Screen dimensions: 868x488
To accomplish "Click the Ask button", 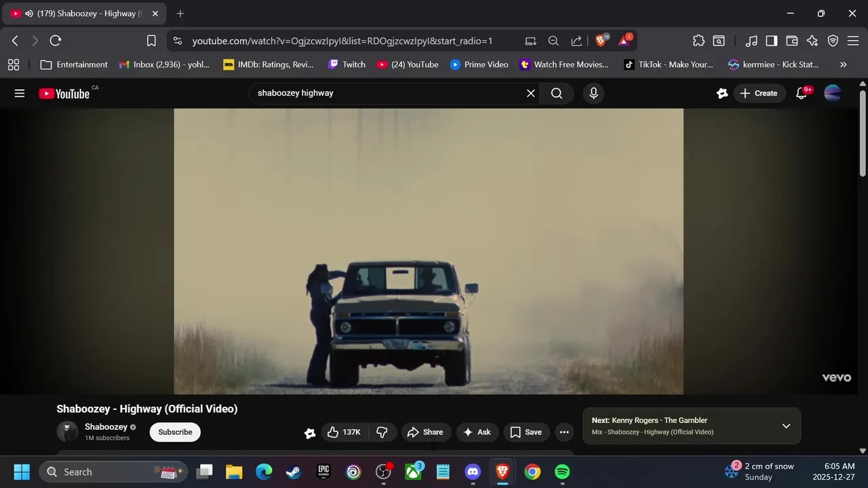I will pyautogui.click(x=477, y=432).
